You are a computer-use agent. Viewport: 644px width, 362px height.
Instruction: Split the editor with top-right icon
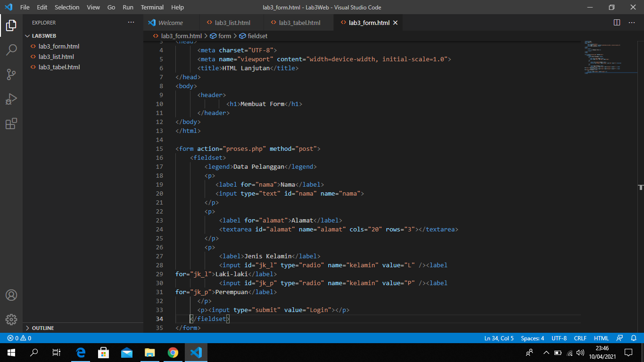pos(617,22)
